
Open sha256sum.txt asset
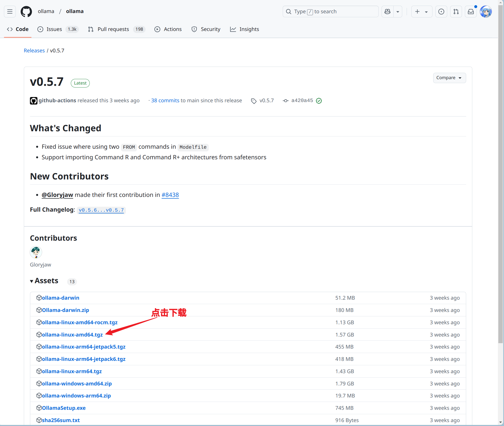61,420
